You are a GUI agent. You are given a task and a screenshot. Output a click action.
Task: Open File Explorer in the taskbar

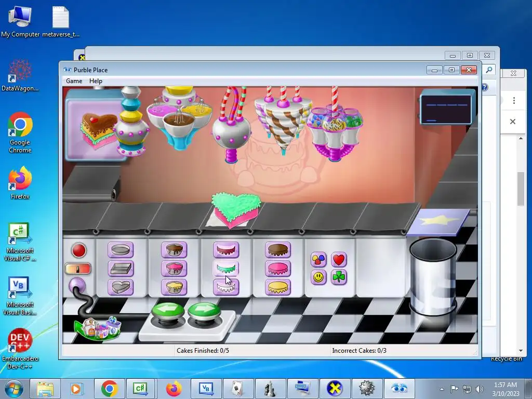pyautogui.click(x=45, y=389)
